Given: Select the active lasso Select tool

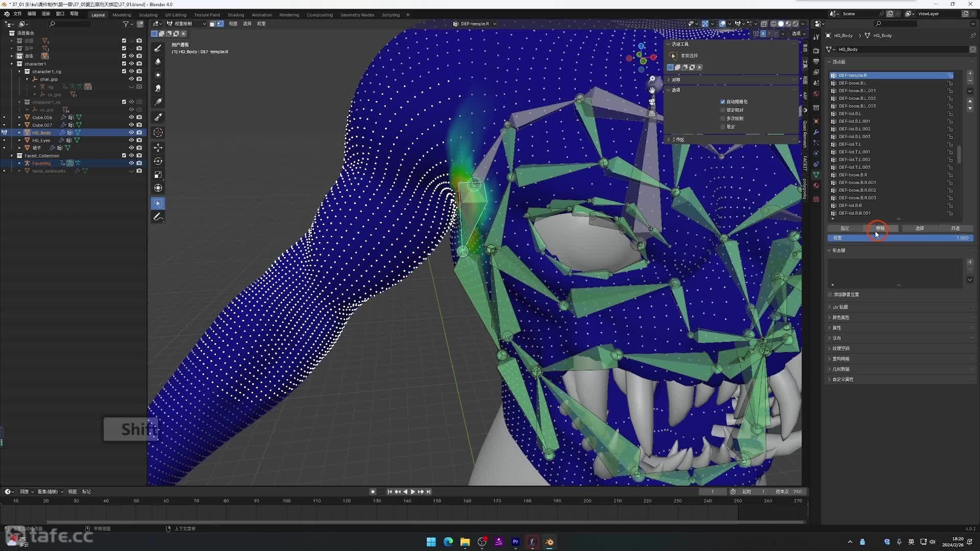Looking at the screenshot, I should pos(158,204).
